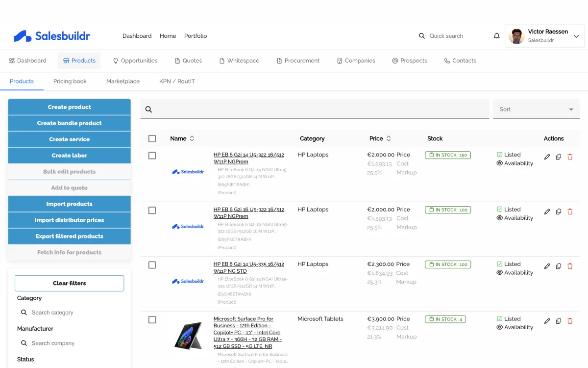Click the product search magnifier icon

[148, 109]
